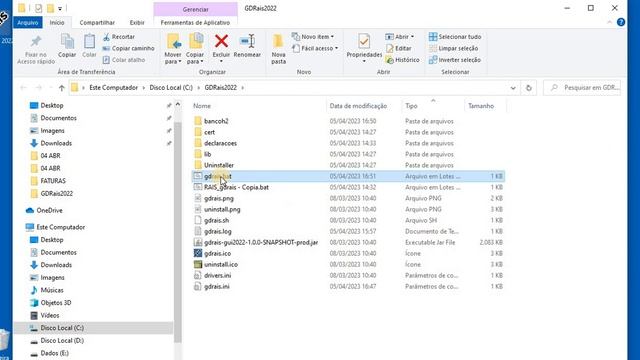
Task: Click Disco Local (C:) breadcrumb
Action: [171, 88]
